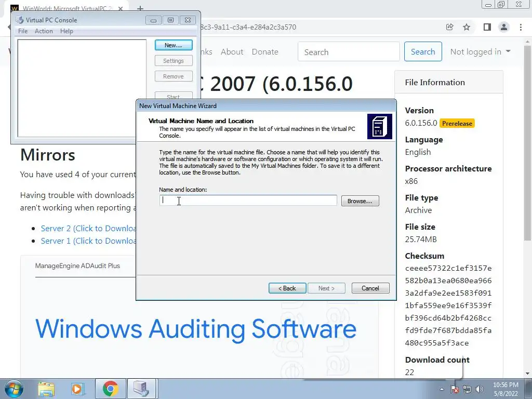
Task: Click the Server 1 download link
Action: tap(88, 241)
